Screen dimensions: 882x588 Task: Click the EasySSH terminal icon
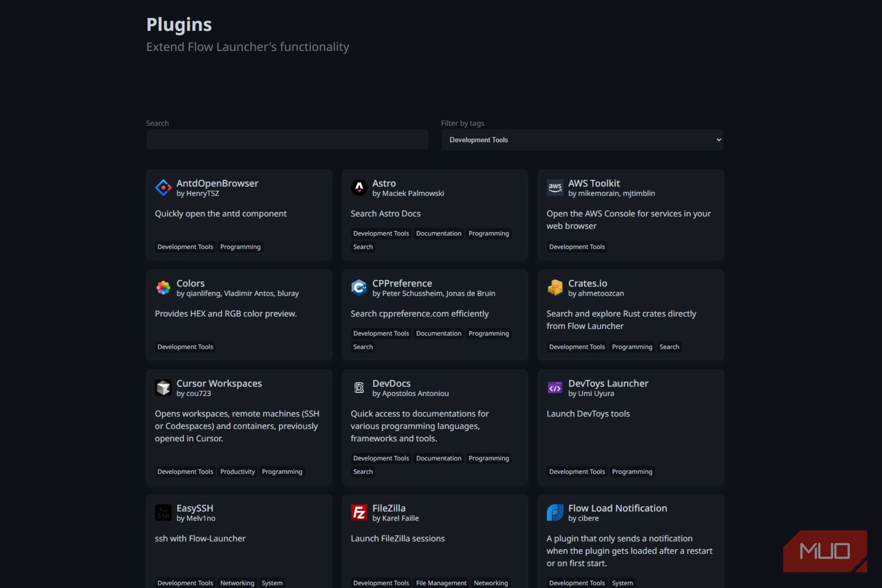(163, 512)
